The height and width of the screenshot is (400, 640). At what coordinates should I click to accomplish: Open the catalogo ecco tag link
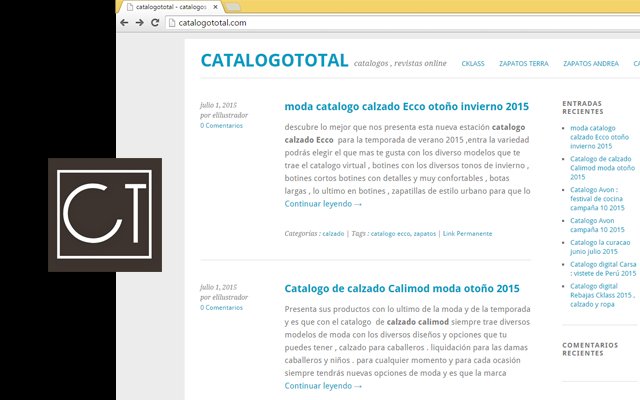(391, 234)
